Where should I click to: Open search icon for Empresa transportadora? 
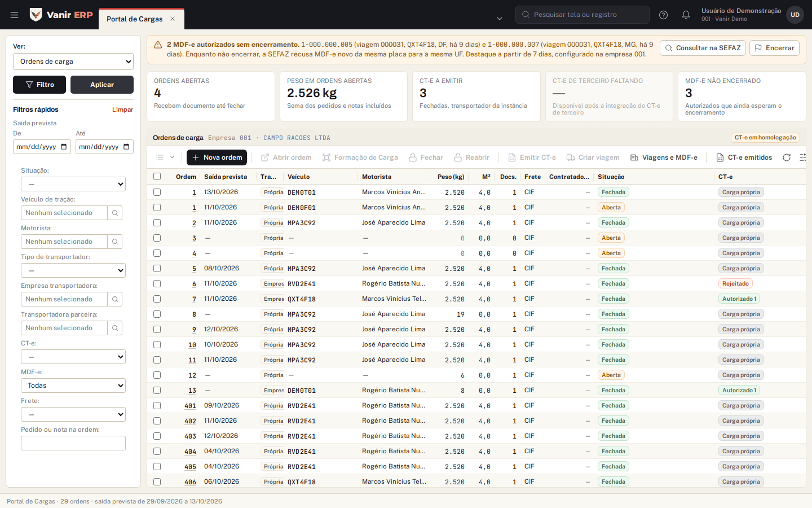click(115, 299)
